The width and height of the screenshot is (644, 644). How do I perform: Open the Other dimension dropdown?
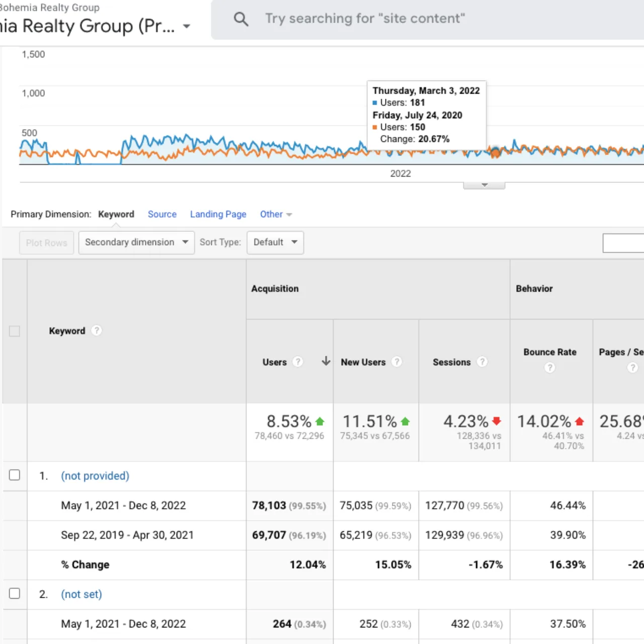276,214
